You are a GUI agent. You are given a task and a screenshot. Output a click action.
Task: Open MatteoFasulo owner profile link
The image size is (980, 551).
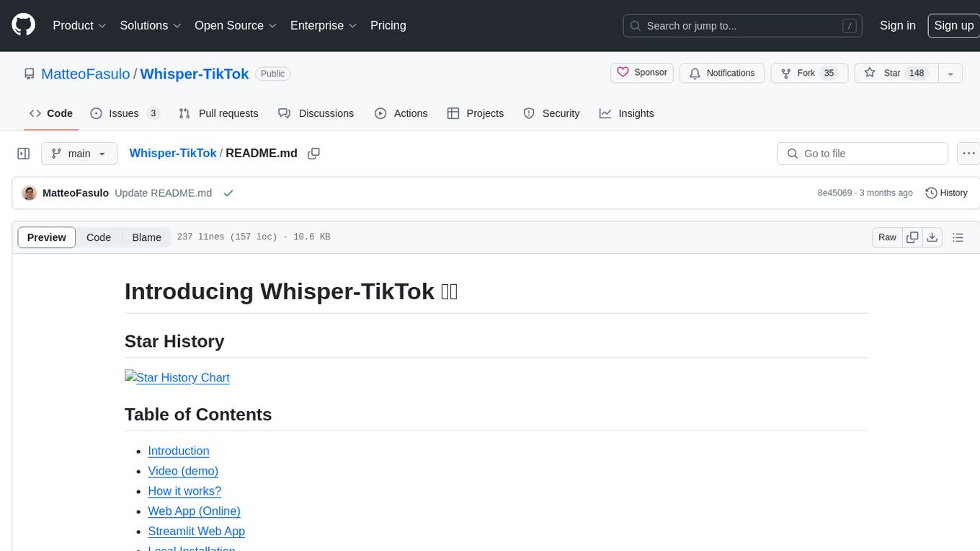[86, 74]
